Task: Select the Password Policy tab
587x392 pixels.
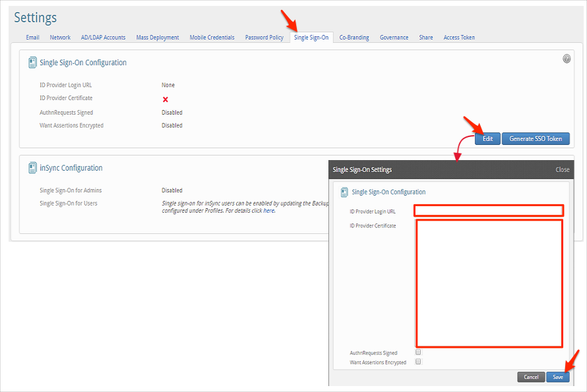Action: pyautogui.click(x=264, y=38)
